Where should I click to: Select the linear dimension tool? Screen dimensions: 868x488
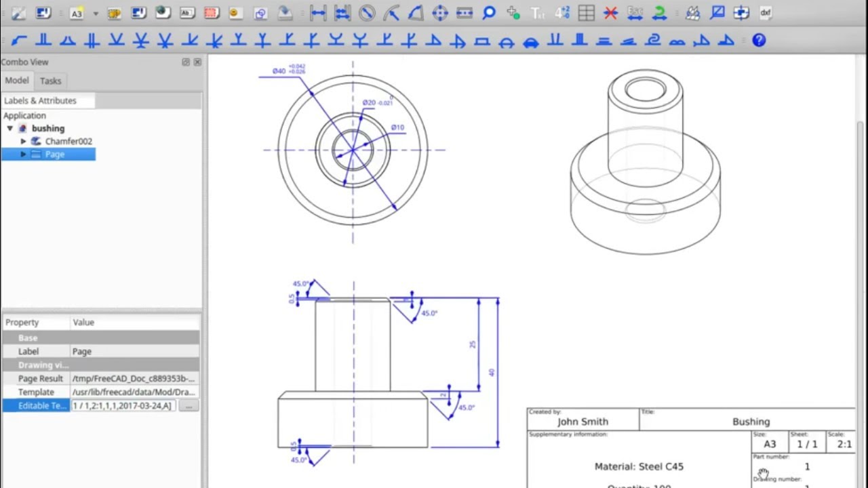pos(319,13)
